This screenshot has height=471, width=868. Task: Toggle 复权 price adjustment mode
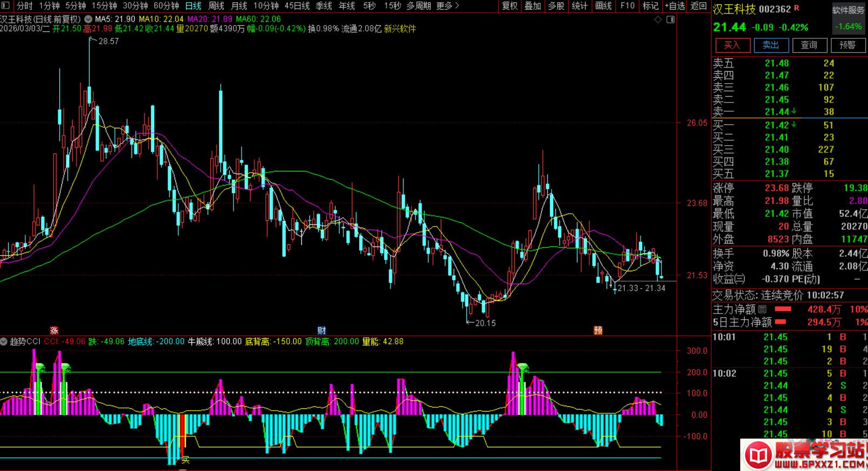[509, 6]
